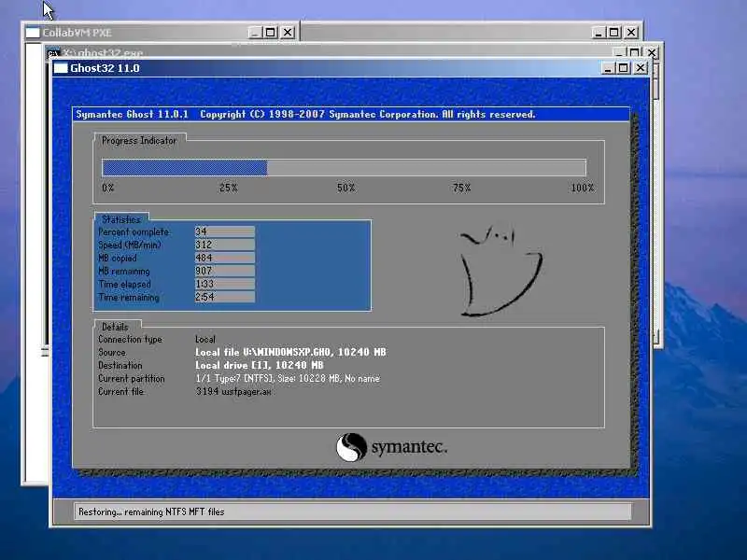
Task: Click the Details group label
Action: point(115,328)
